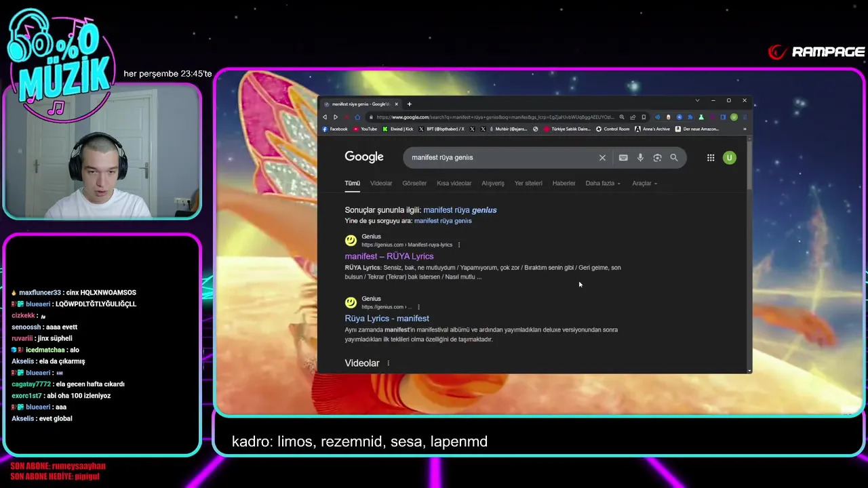Open a new browser tab
This screenshot has width=868, height=488.
click(x=409, y=104)
